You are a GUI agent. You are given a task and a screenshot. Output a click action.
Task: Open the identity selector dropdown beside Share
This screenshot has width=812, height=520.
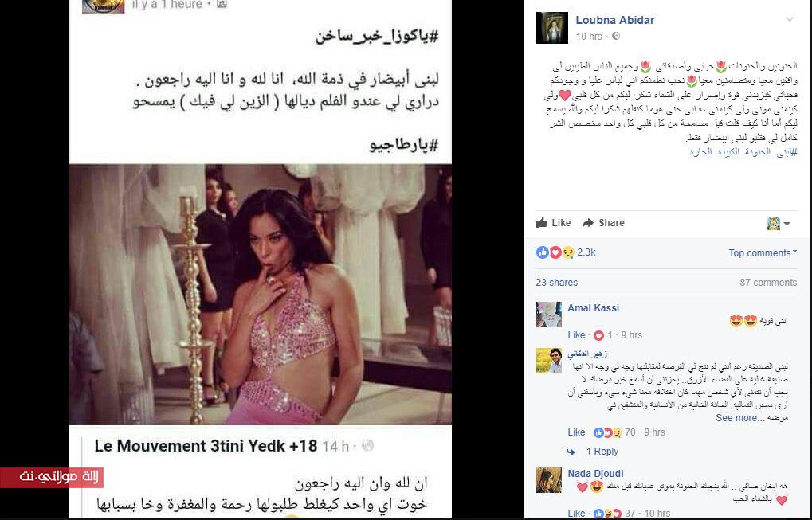tap(779, 224)
